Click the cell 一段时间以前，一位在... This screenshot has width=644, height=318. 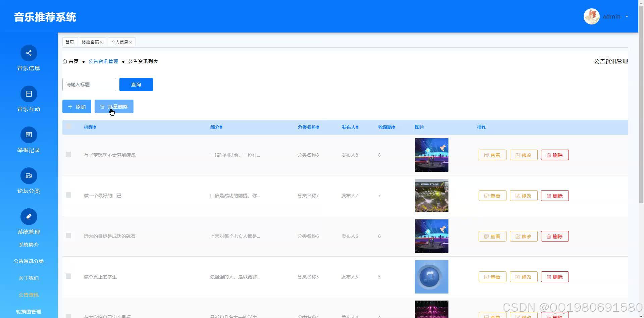235,155
